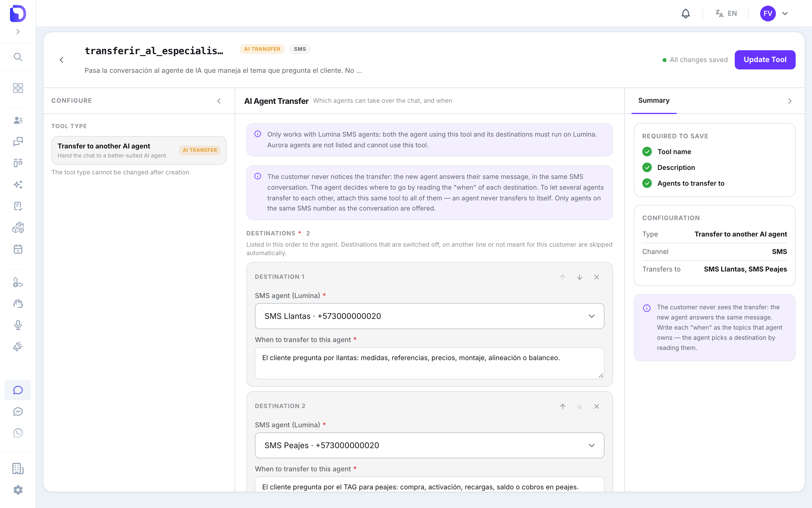Open the highlighted chat bubble icon
Image resolution: width=812 pixels, height=508 pixels.
18,390
